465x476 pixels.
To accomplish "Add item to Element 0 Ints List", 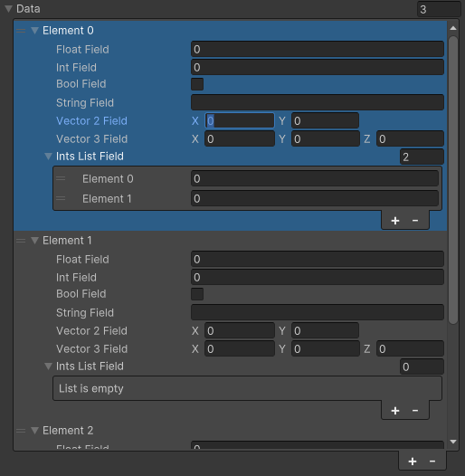I will click(395, 221).
